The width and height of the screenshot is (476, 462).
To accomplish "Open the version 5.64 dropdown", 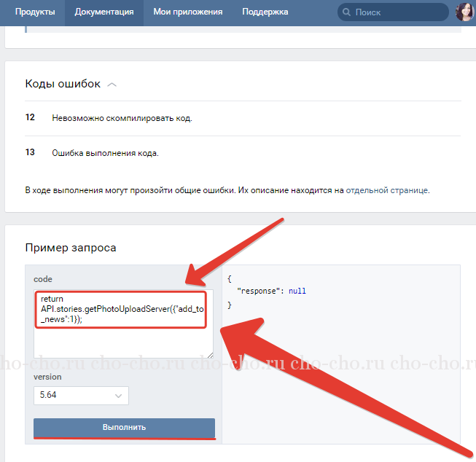I will 81,395.
